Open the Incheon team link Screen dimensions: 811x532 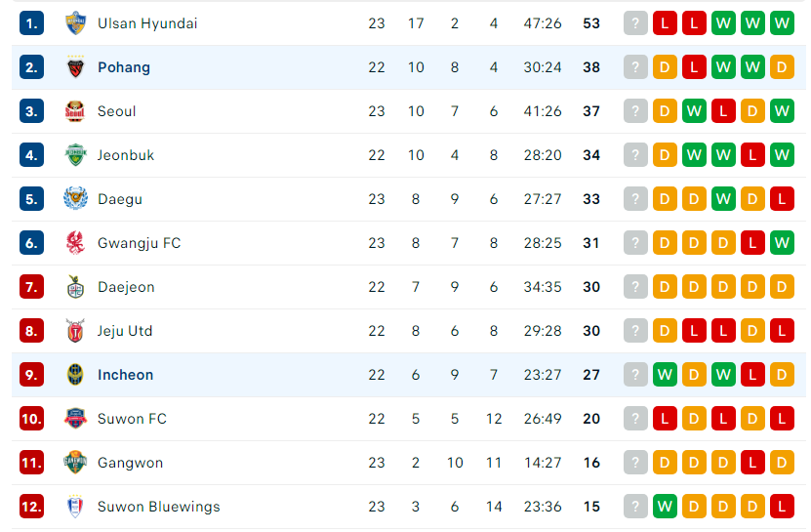point(125,375)
